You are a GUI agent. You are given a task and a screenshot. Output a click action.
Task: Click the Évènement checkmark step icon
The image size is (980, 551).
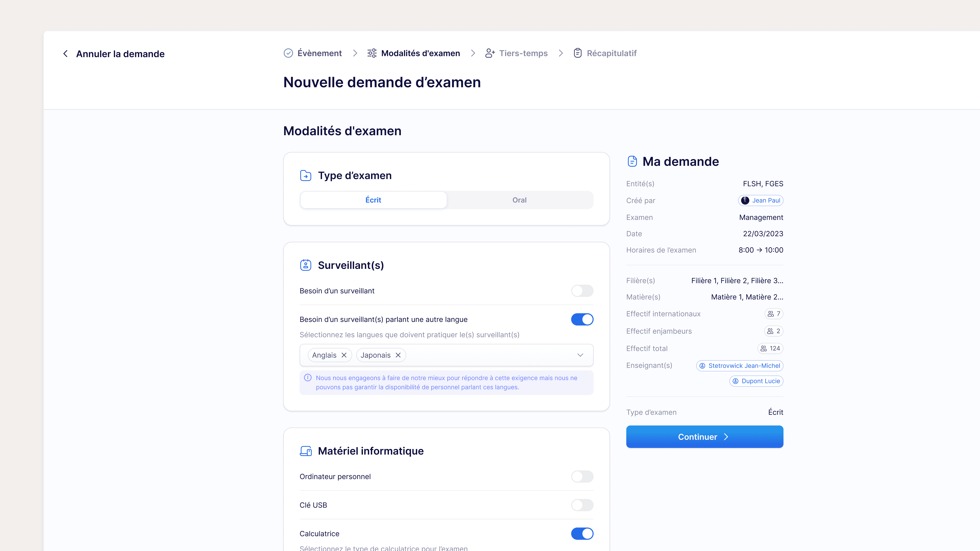tap(288, 53)
